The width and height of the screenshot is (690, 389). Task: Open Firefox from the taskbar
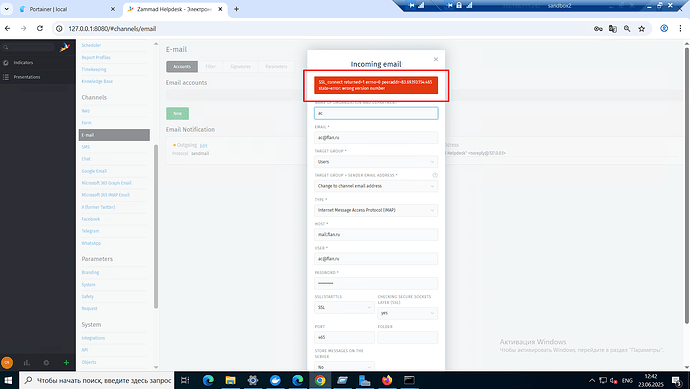(387, 380)
